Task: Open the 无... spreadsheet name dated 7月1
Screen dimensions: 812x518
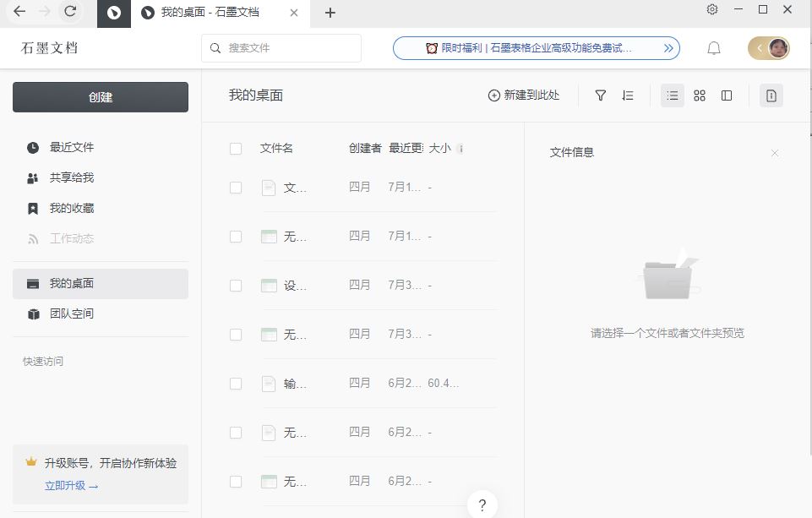Action: tap(295, 237)
